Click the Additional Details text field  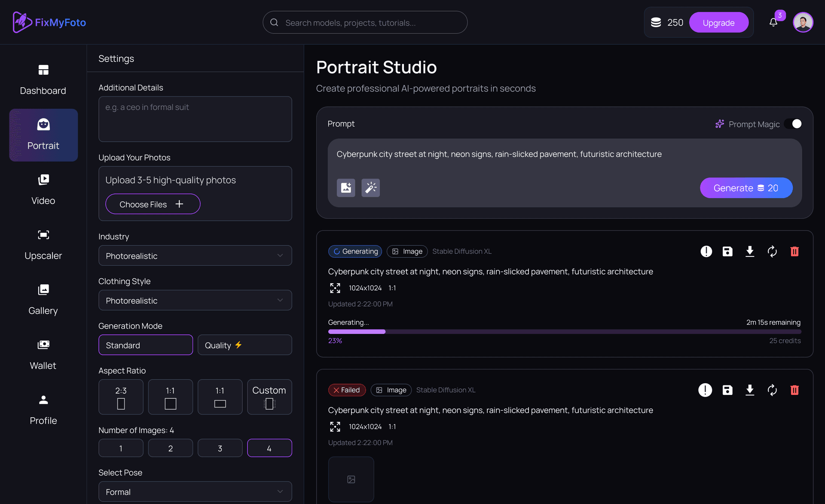pos(195,119)
